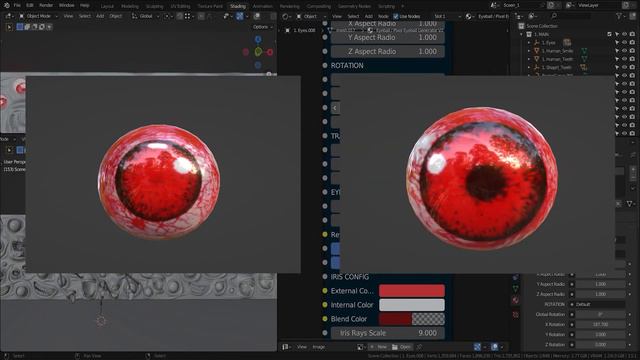640x360 pixels.
Task: Expand the 1.Human_Teeth row
Action: 529,59
